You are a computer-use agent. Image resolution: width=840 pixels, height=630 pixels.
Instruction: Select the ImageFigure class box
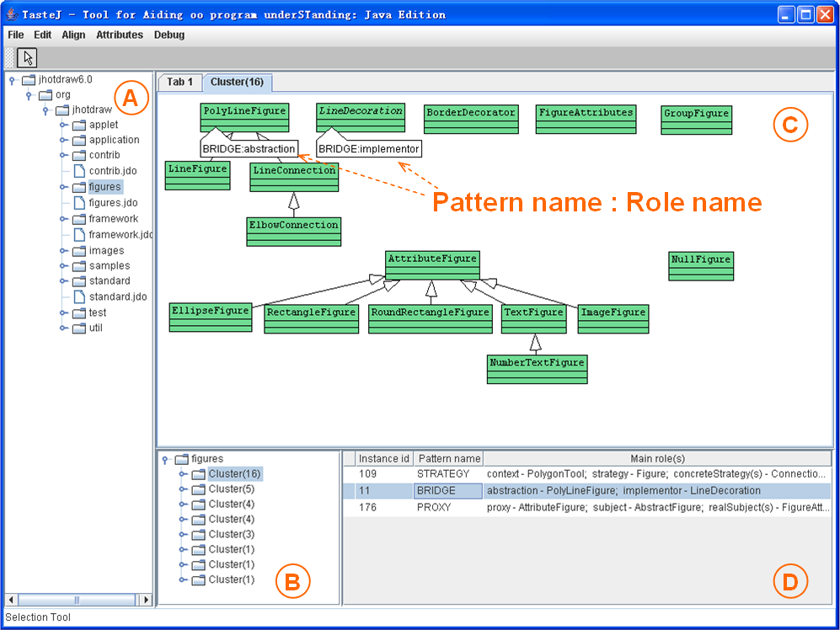tap(613, 318)
